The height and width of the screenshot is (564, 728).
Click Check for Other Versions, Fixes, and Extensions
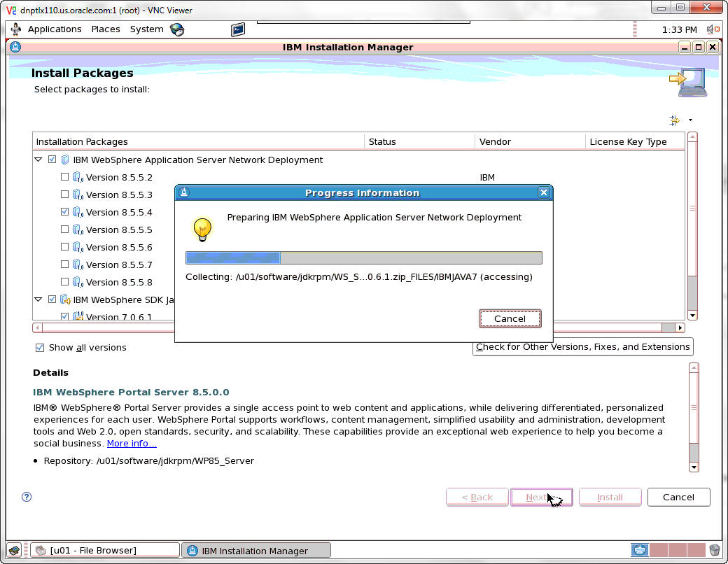[582, 347]
